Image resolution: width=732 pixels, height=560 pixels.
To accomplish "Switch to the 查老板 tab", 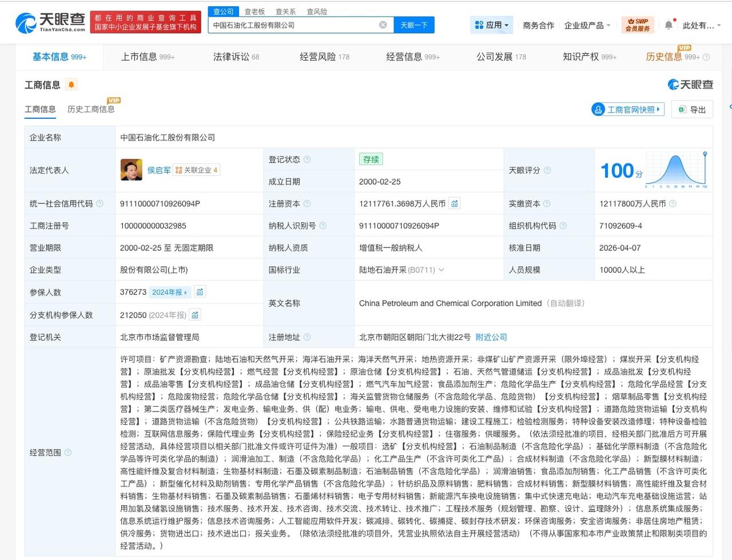I will pos(254,11).
